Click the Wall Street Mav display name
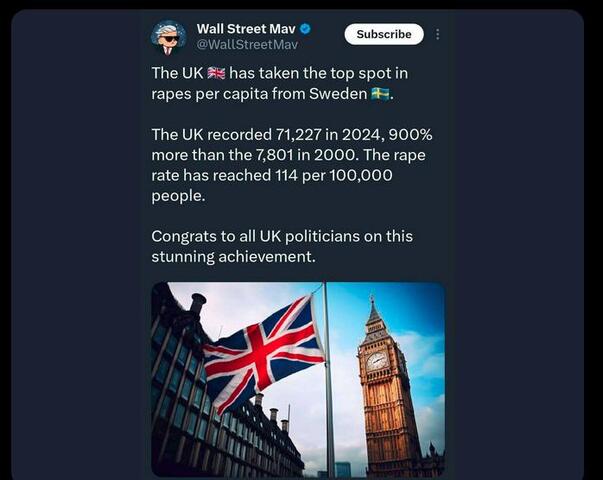Screen dimensions: 603x480 click(x=246, y=29)
